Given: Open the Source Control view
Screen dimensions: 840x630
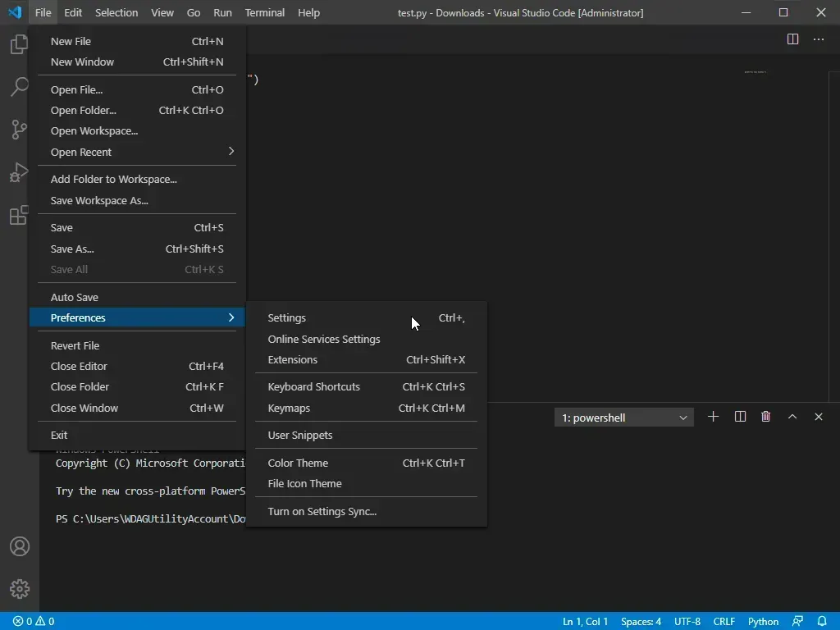Looking at the screenshot, I should [x=20, y=129].
